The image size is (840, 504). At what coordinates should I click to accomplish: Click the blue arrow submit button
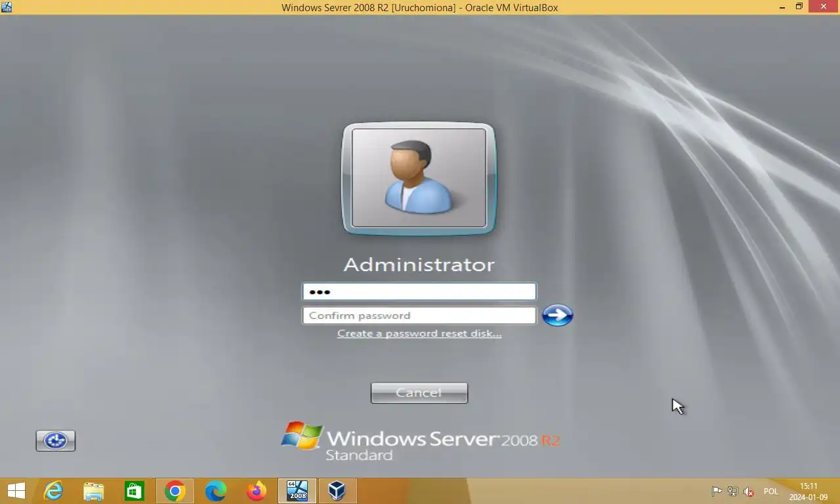(x=557, y=316)
